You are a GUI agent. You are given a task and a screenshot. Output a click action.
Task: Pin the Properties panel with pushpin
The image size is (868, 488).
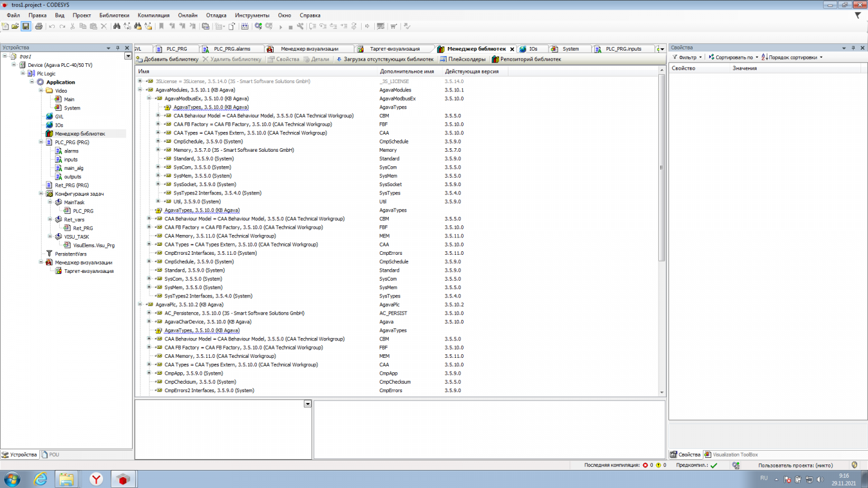point(853,48)
